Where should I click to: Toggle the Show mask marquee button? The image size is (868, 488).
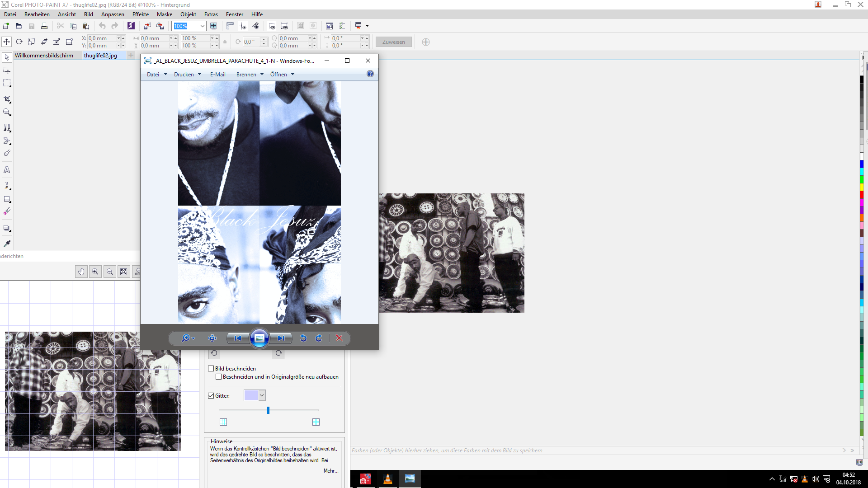tap(272, 26)
